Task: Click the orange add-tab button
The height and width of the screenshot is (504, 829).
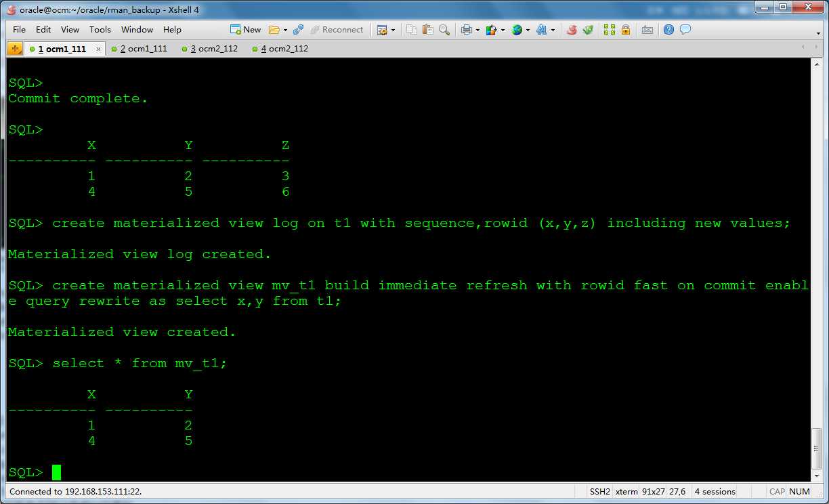Action: point(15,49)
